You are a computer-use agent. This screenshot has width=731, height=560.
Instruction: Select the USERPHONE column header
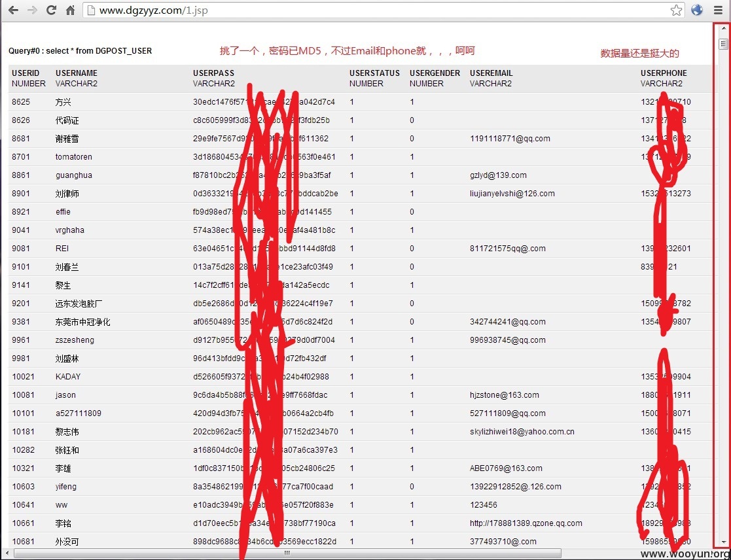664,73
